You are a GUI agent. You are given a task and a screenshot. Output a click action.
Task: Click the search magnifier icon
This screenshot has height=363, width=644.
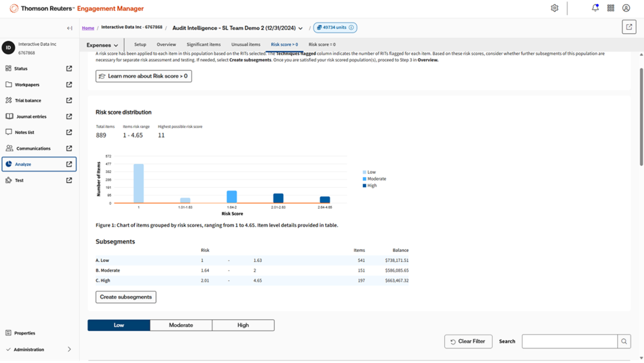click(624, 341)
